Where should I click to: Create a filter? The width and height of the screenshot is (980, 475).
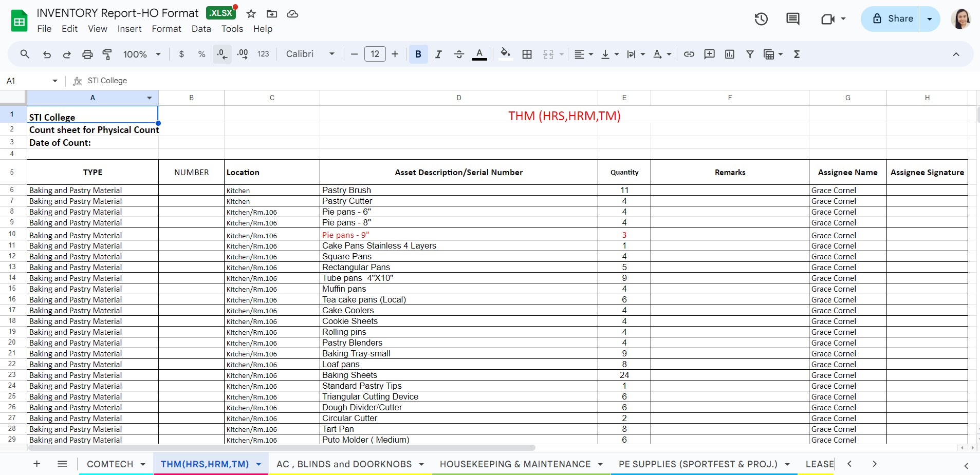[750, 54]
